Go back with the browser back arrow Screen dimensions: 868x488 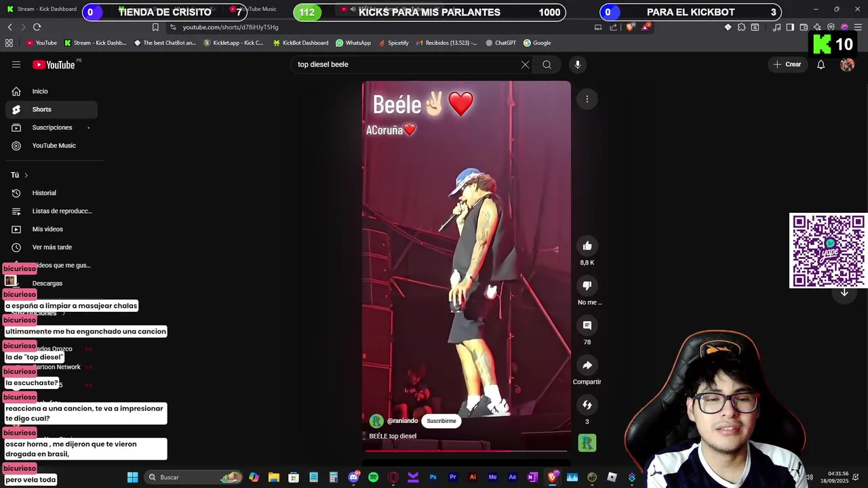pos(9,27)
